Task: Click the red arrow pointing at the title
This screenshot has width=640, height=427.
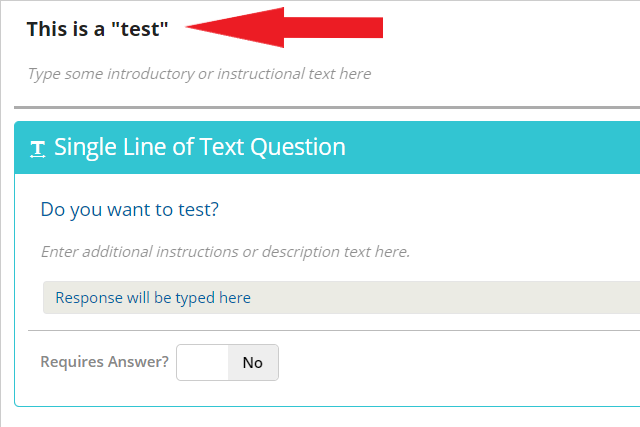Action: click(284, 27)
